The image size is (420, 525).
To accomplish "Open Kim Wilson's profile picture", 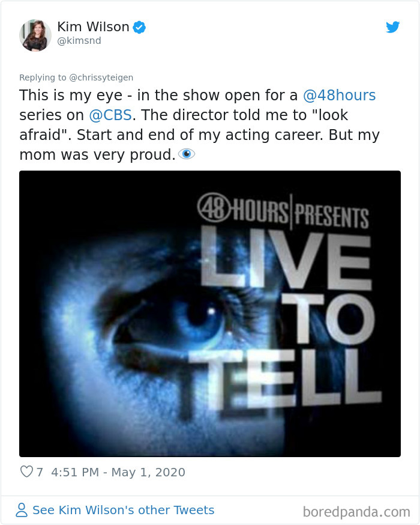I will point(35,35).
